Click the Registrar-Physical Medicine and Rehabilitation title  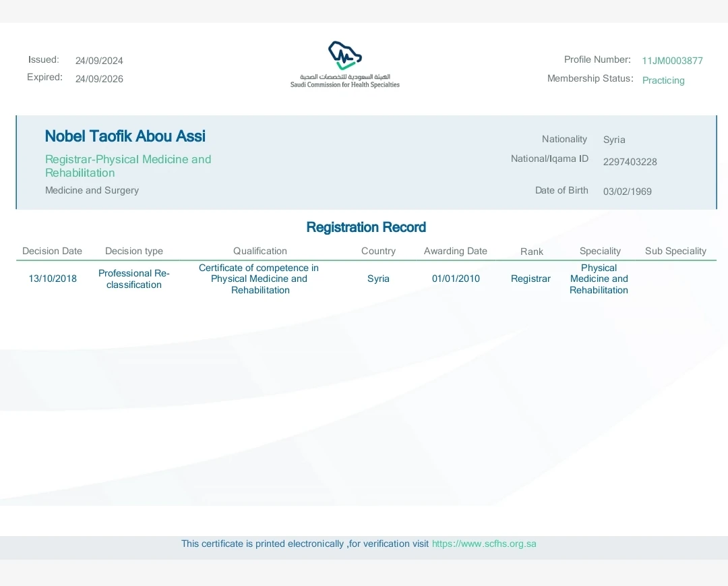click(x=128, y=166)
